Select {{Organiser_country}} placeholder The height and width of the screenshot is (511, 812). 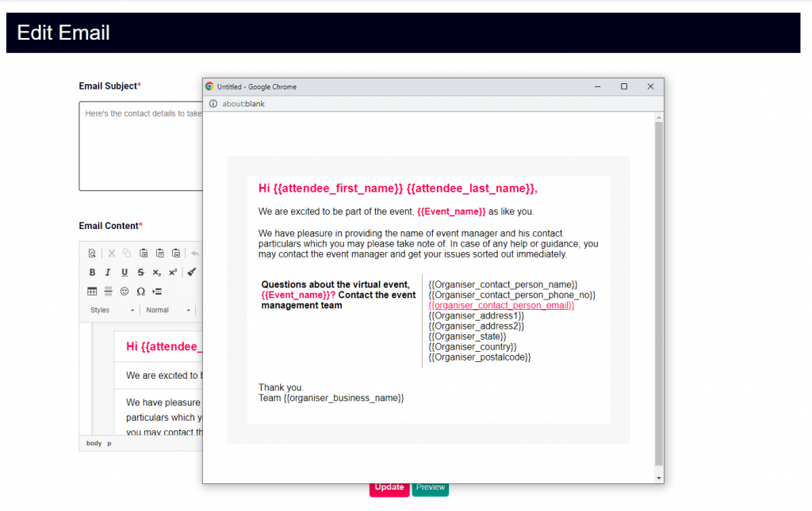pyautogui.click(x=473, y=346)
